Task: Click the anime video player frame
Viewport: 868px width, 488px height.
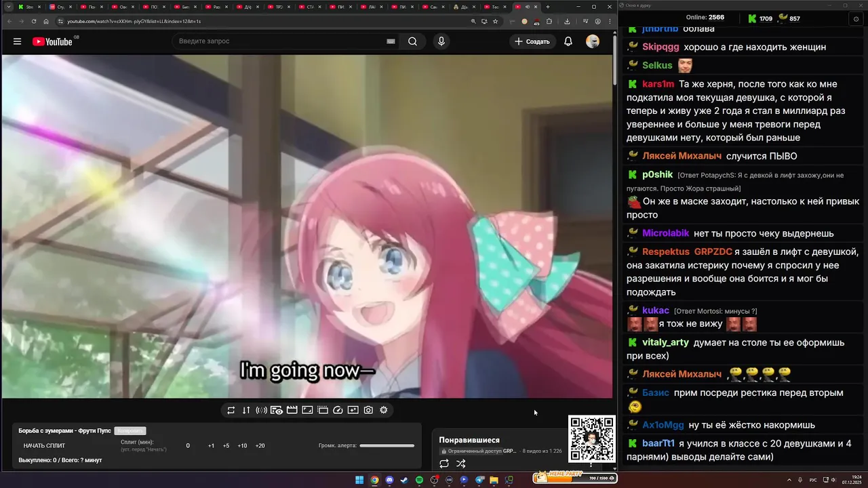Action: (307, 226)
